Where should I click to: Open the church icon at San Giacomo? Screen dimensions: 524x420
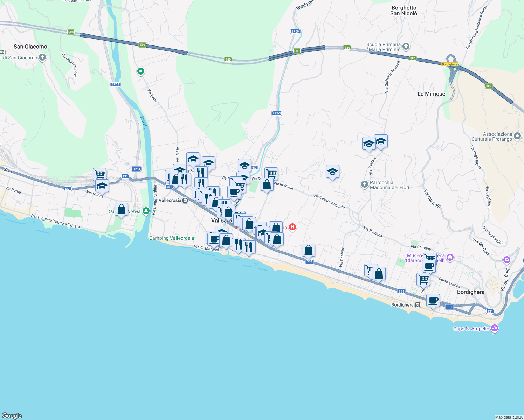(x=42, y=57)
